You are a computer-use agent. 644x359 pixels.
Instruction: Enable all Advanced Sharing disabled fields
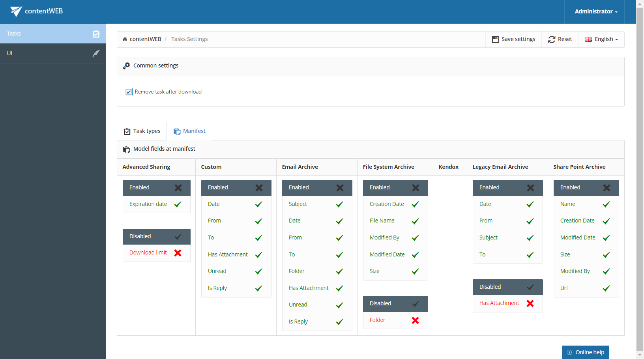tap(178, 237)
